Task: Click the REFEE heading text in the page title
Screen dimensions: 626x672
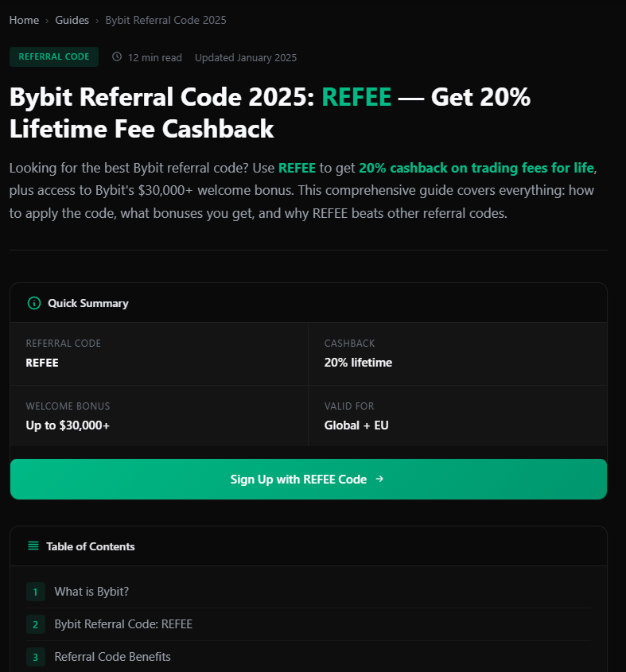Action: click(356, 97)
